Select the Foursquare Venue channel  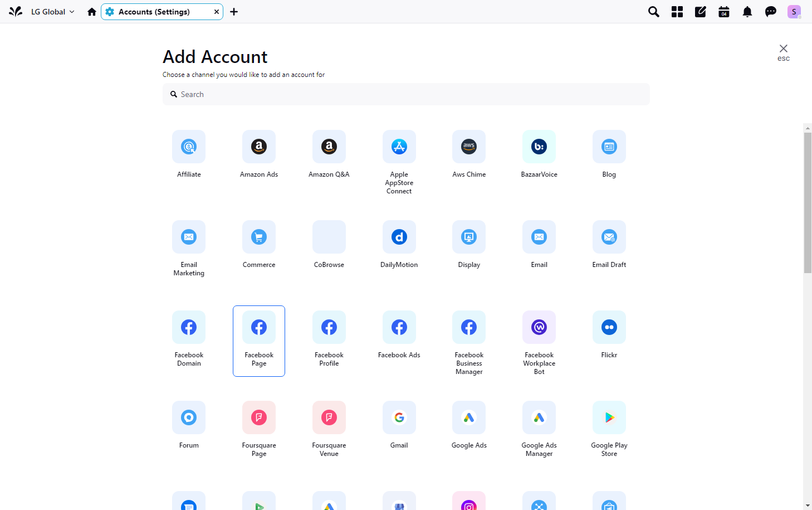pos(329,417)
